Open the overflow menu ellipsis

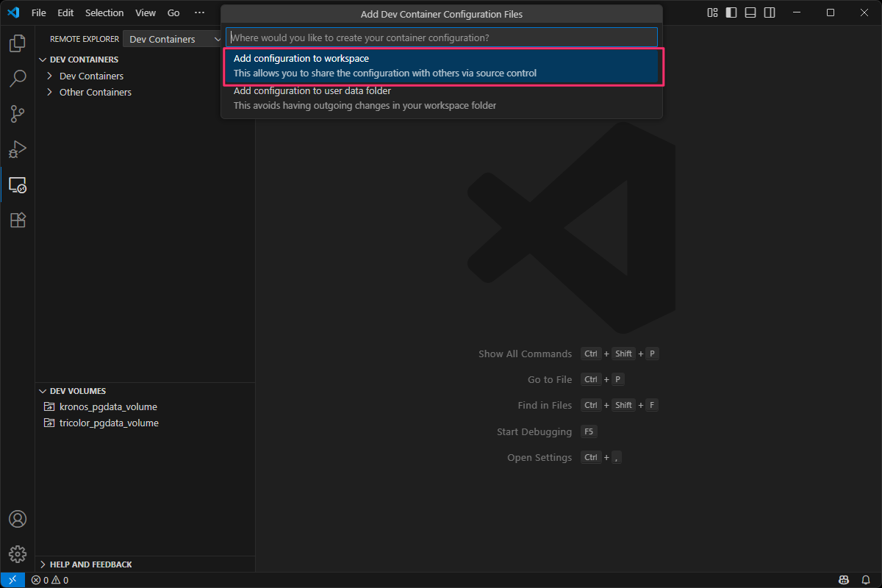(200, 12)
